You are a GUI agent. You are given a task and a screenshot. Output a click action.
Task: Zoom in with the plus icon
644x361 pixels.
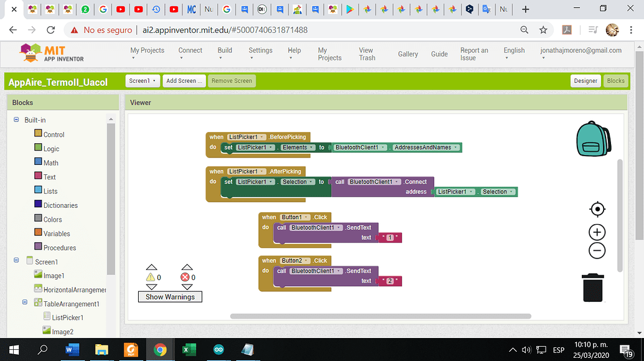point(597,232)
